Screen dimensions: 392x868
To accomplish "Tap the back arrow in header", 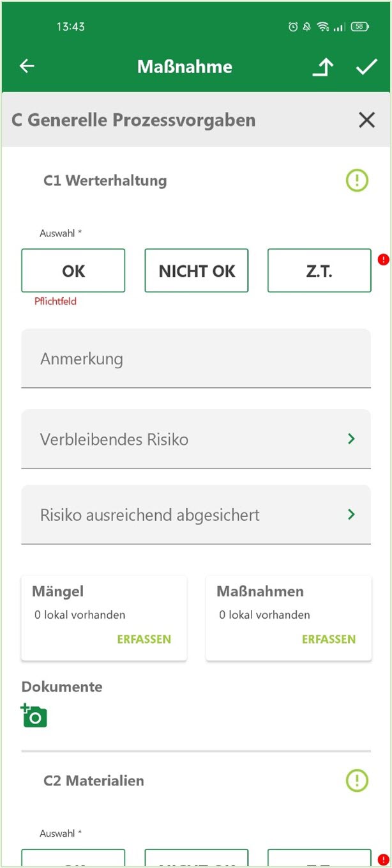I will (x=27, y=66).
